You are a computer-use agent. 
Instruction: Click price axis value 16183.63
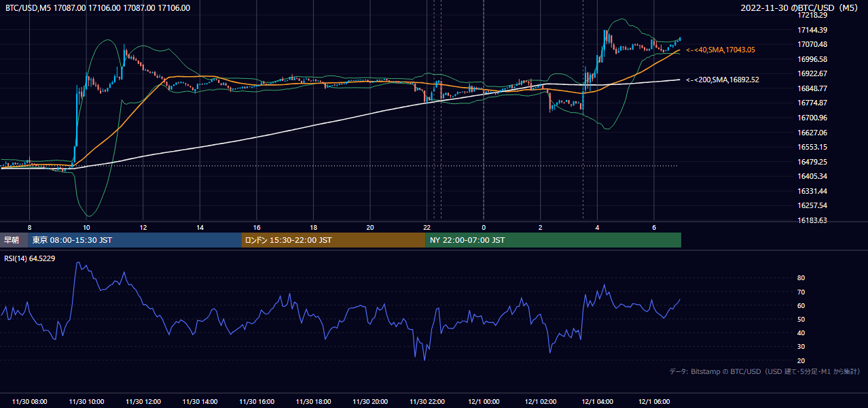812,220
